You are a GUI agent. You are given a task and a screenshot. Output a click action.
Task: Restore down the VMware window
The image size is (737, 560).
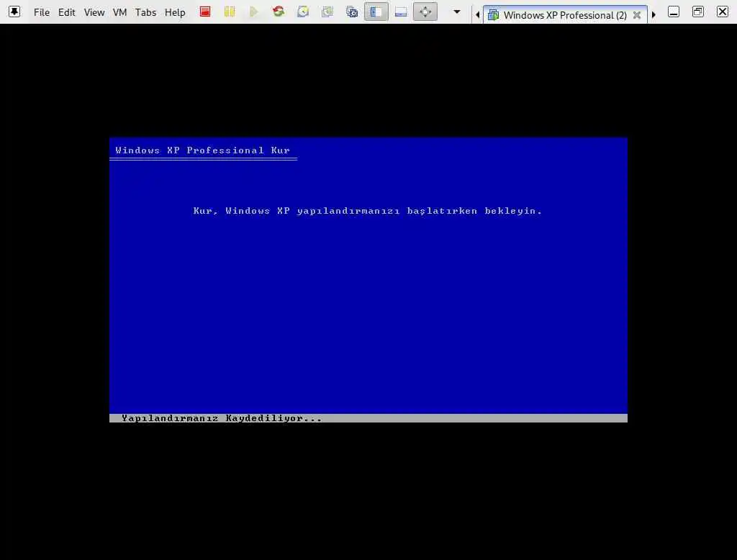coord(698,12)
